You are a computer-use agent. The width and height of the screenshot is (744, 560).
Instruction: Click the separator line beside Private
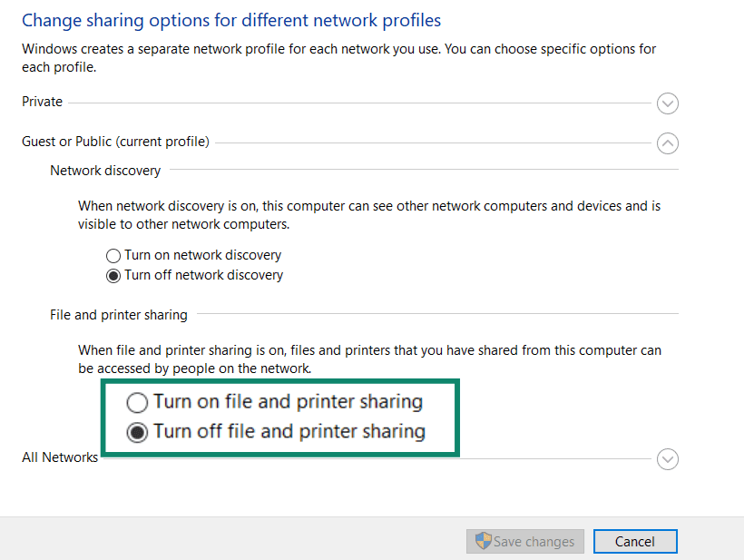pyautogui.click(x=363, y=102)
